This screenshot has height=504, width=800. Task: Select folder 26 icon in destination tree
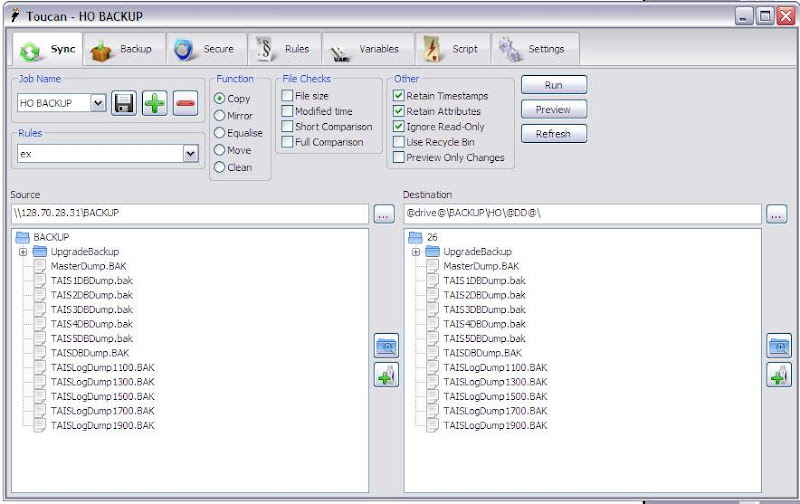point(415,237)
